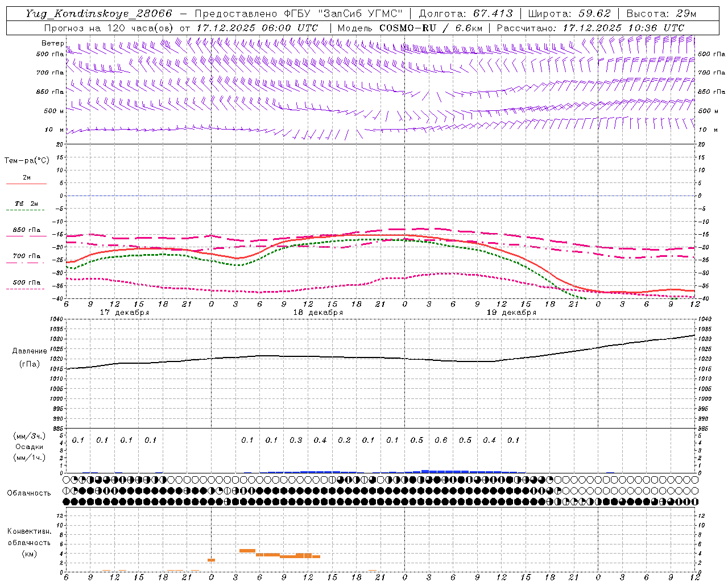Click the "700 гПа" temperature legend entry

(x=26, y=256)
